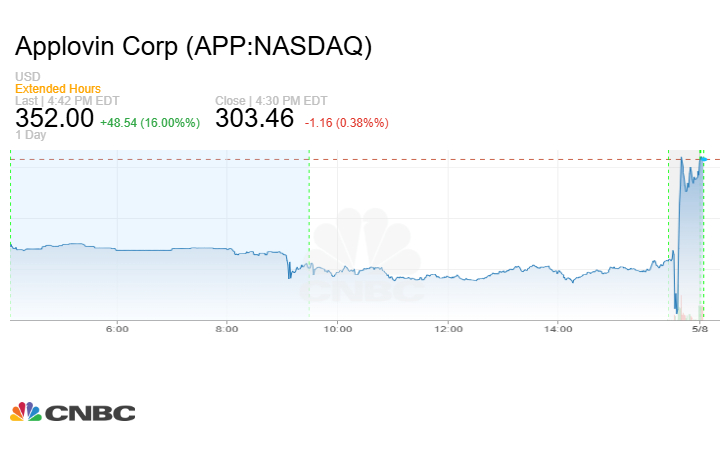Click the 14:00 time axis label

tap(558, 329)
